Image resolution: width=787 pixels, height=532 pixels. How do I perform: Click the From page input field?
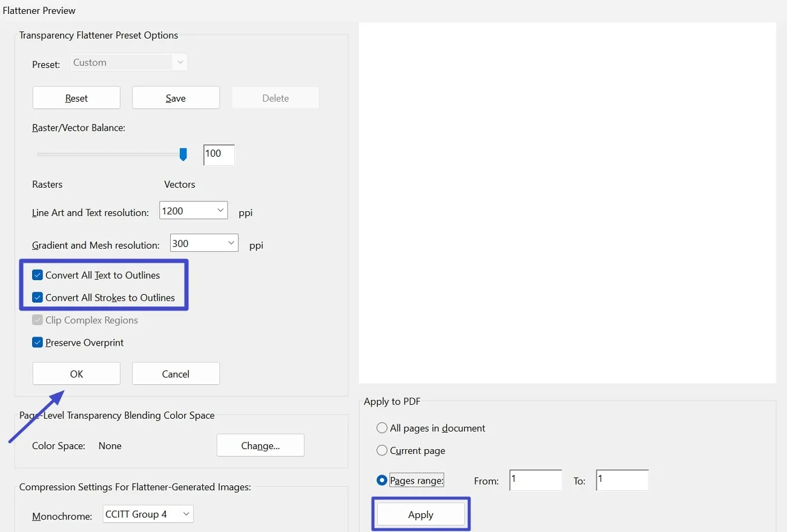pos(535,479)
